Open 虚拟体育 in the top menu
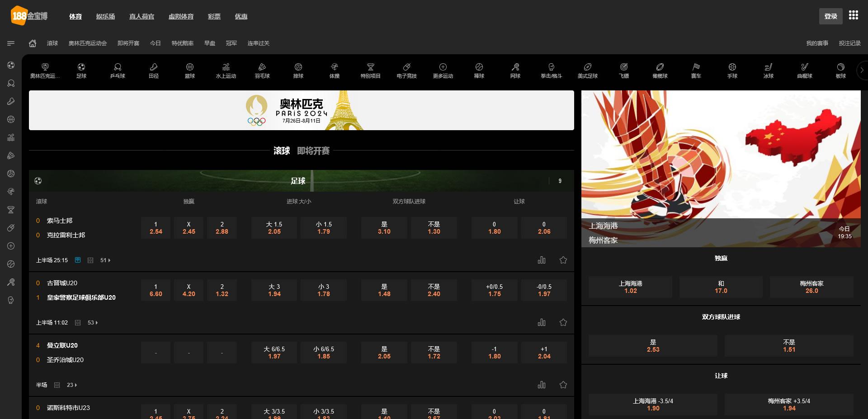This screenshot has width=868, height=419. point(181,16)
